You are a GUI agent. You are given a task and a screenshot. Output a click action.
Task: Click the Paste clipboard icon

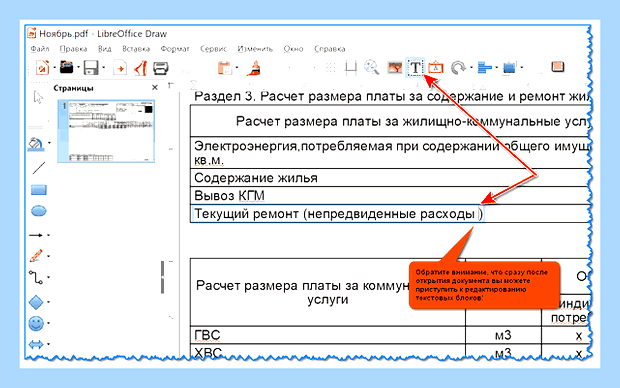[225, 68]
